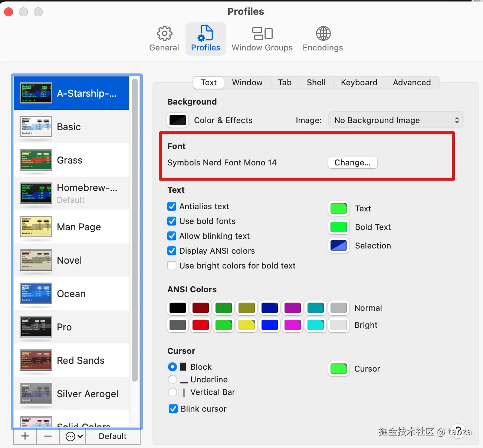This screenshot has width=483, height=448.
Task: Turn off Blink cursor checkbox
Action: (x=173, y=409)
